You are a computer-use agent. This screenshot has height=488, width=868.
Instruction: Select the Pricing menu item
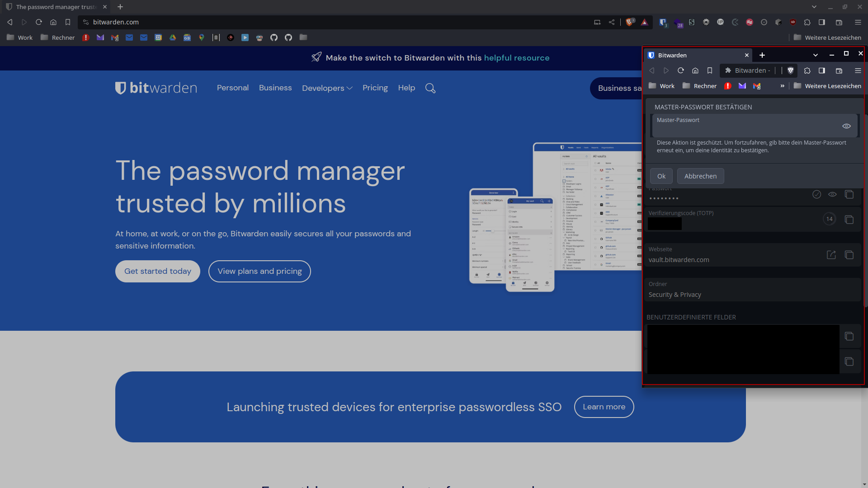click(x=375, y=88)
